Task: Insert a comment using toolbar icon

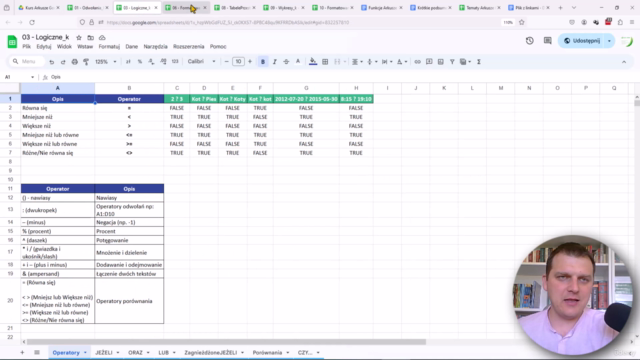Action: click(x=429, y=62)
